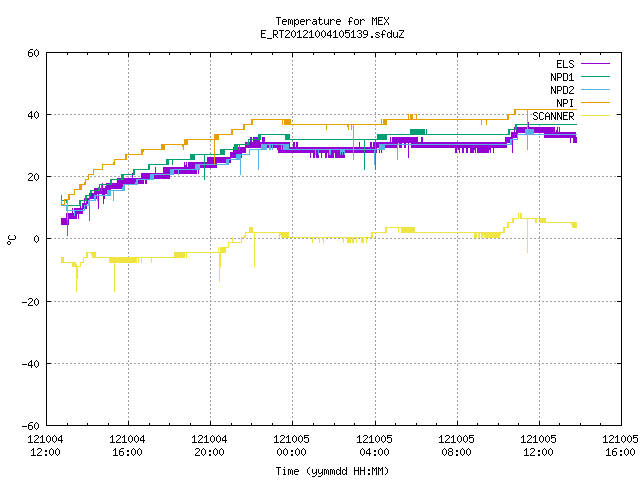Screen dimensions: 640x480
Task: Click the x-axis tick label 121005 04:00
Action: (x=374, y=446)
